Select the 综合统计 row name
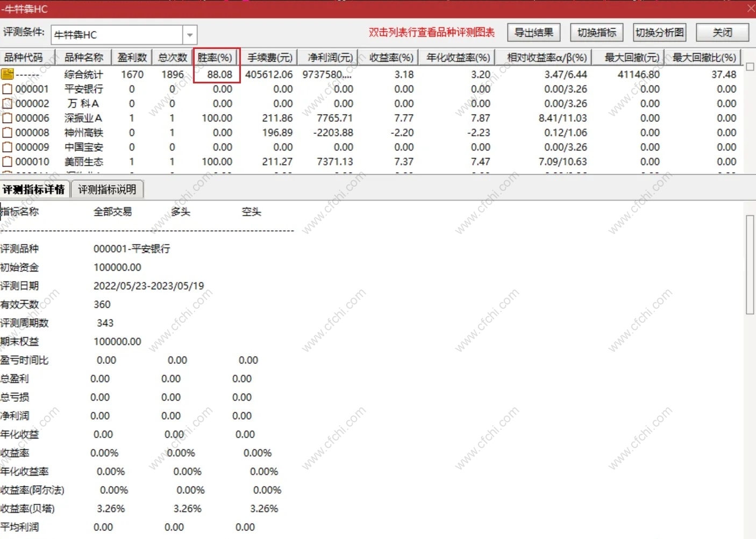Viewport: 756px width, 539px height. coord(83,74)
